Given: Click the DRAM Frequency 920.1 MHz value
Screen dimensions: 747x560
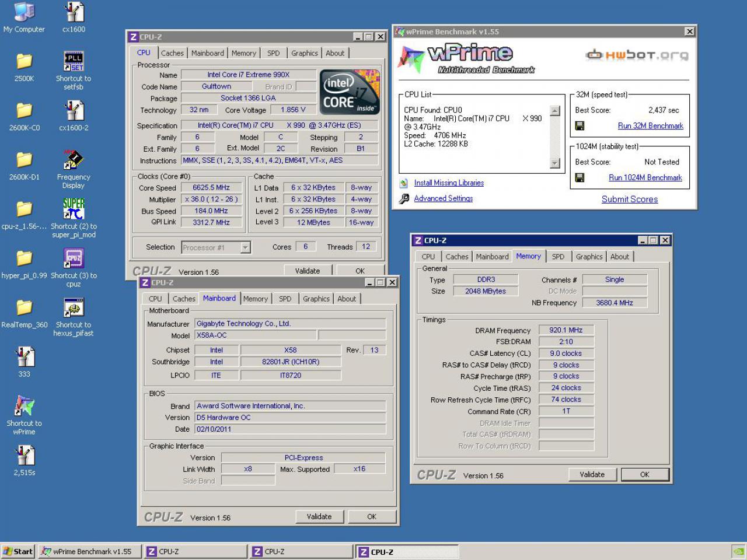Looking at the screenshot, I should (x=566, y=330).
